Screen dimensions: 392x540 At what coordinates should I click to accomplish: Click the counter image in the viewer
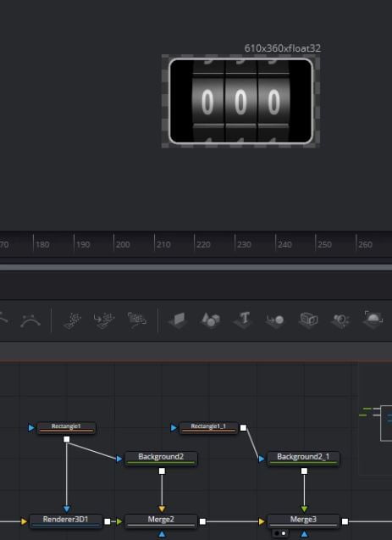(240, 101)
